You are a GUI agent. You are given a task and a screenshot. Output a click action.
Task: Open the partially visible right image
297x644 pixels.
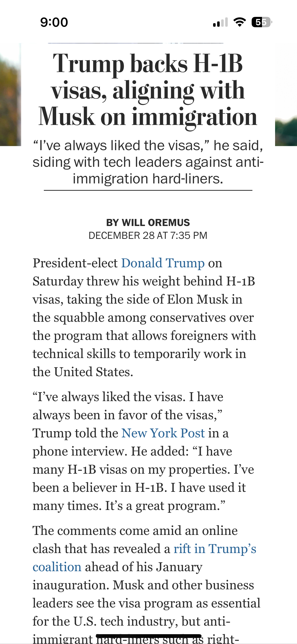point(286,94)
